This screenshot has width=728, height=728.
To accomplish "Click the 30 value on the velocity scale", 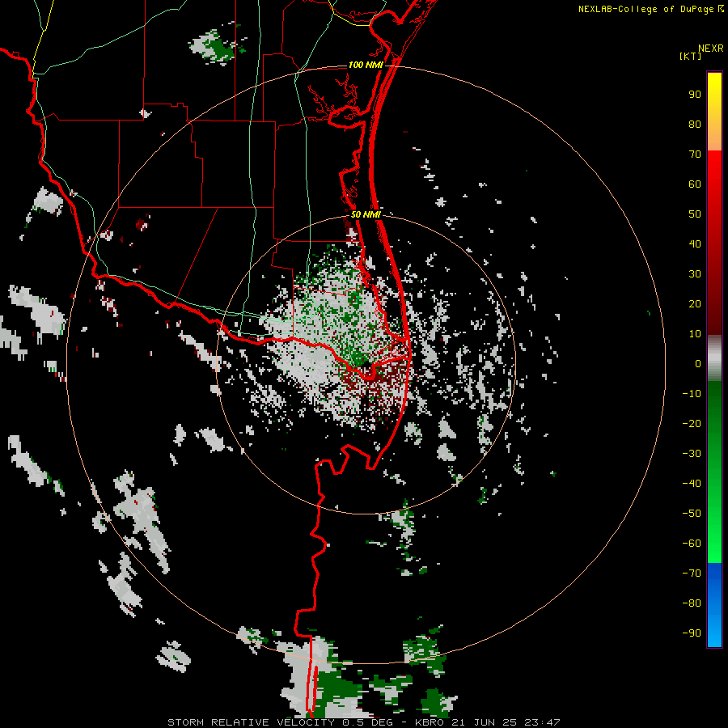I will tap(695, 274).
